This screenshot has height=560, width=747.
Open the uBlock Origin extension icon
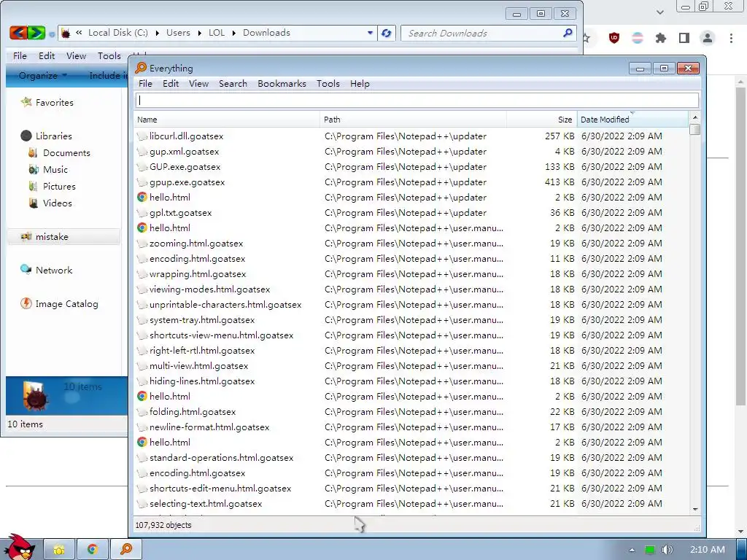pyautogui.click(x=614, y=38)
